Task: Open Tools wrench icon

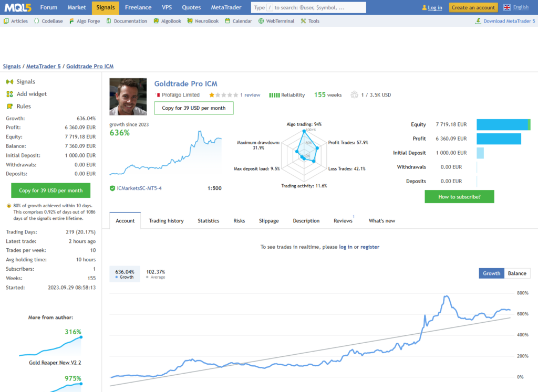Action: [x=303, y=21]
